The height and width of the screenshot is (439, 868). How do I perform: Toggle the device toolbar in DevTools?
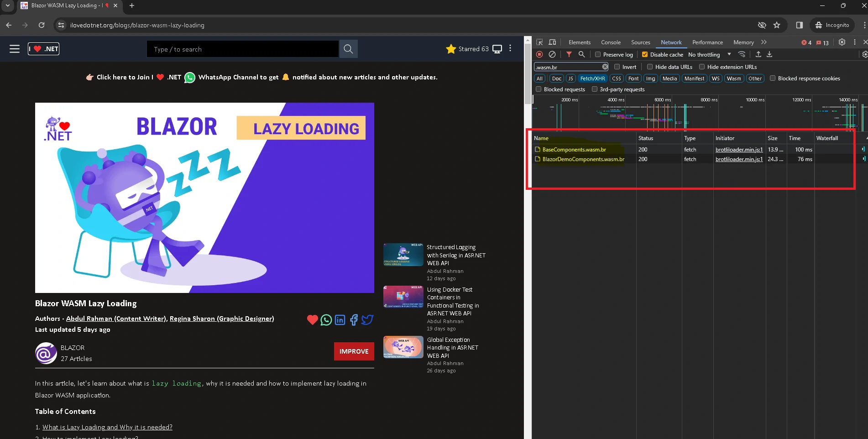point(552,42)
